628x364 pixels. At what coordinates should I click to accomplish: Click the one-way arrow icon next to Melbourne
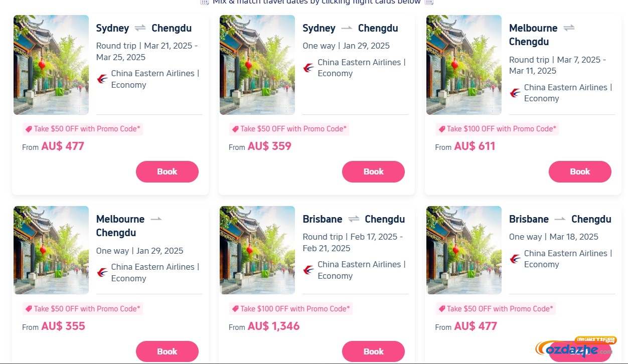coord(156,219)
